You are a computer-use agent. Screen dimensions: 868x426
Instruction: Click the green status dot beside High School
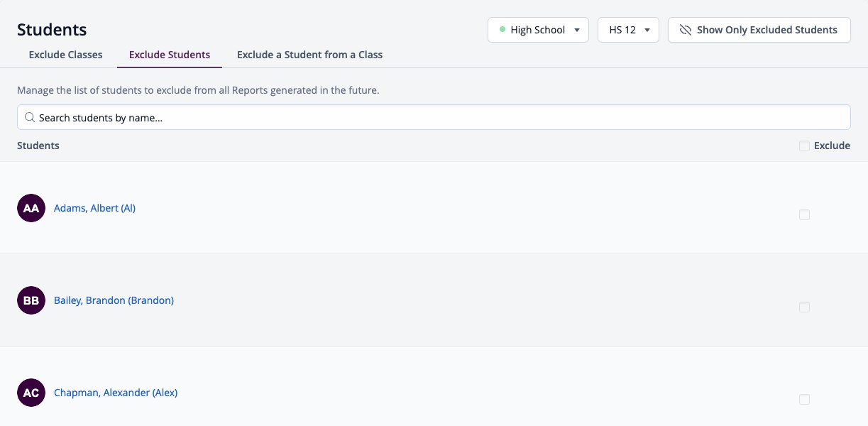[x=502, y=30]
